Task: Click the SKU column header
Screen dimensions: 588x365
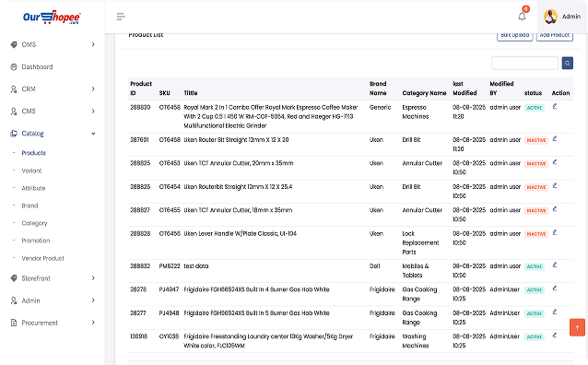Action: click(x=164, y=93)
